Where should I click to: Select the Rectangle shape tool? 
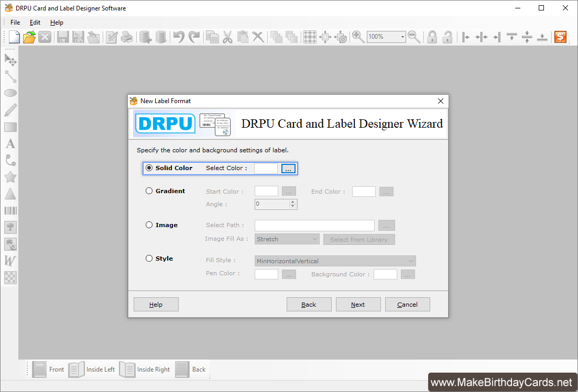pyautogui.click(x=10, y=127)
